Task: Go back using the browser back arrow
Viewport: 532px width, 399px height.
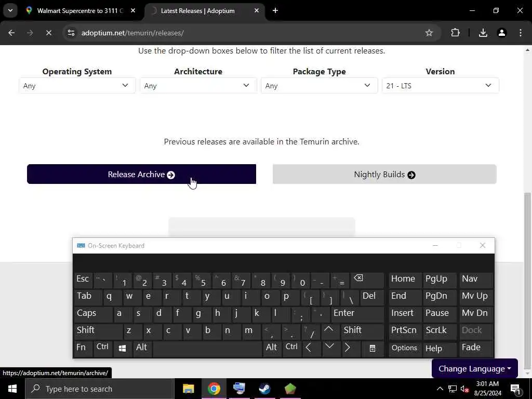Action: coord(11,33)
